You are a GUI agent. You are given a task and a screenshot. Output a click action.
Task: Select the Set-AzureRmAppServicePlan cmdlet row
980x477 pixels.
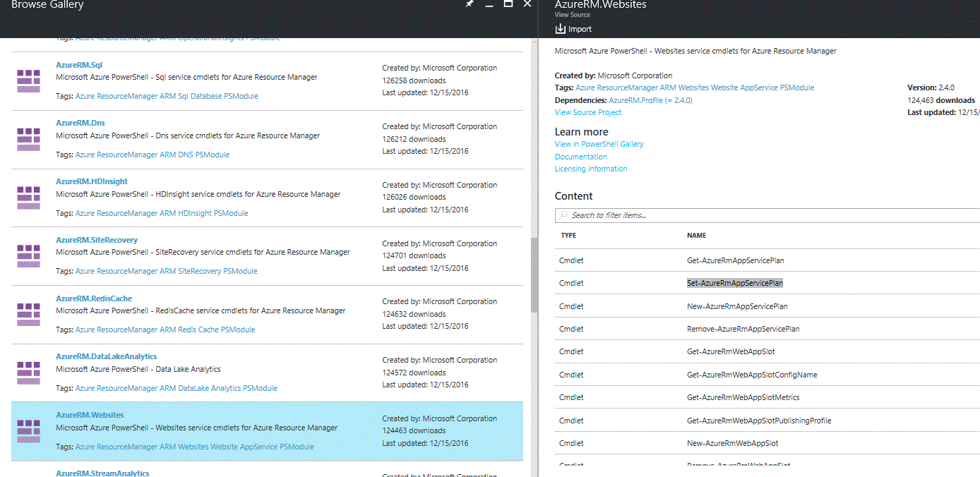(x=735, y=283)
